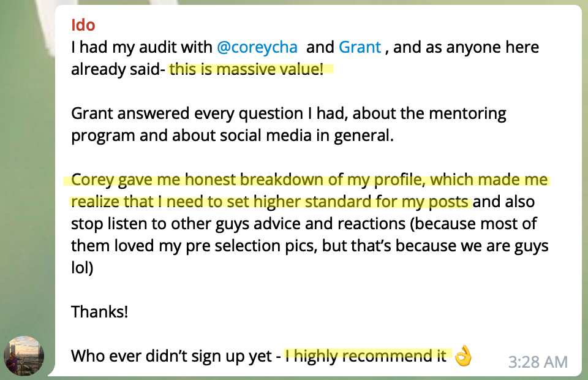Click "I had my audit with" text
This screenshot has width=588, height=380.
click(x=141, y=47)
